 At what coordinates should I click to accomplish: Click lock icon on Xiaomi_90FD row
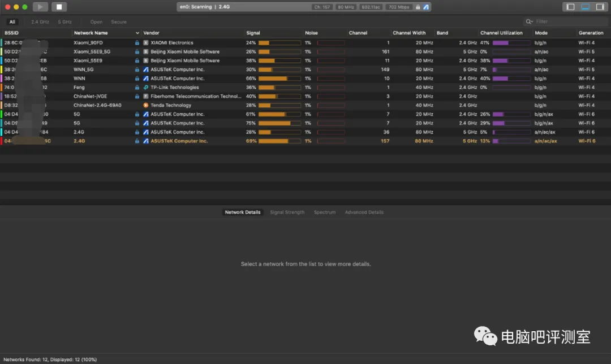(x=137, y=43)
